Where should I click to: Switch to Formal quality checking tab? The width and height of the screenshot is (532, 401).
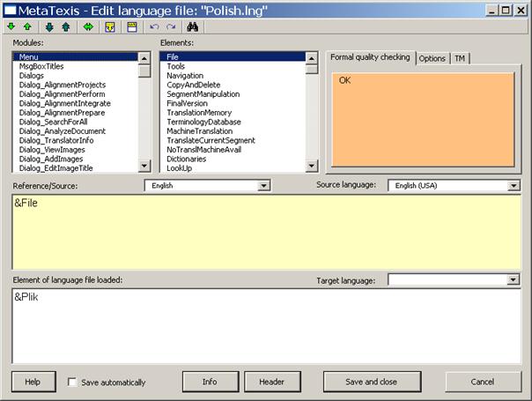[370, 57]
